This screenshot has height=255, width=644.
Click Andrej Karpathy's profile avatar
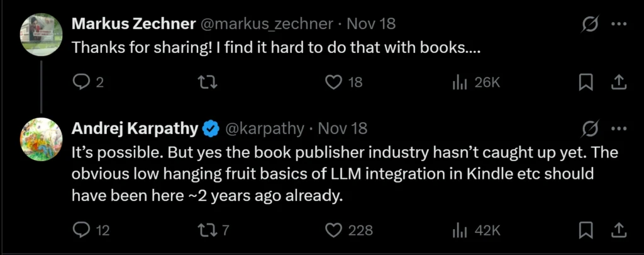point(42,139)
